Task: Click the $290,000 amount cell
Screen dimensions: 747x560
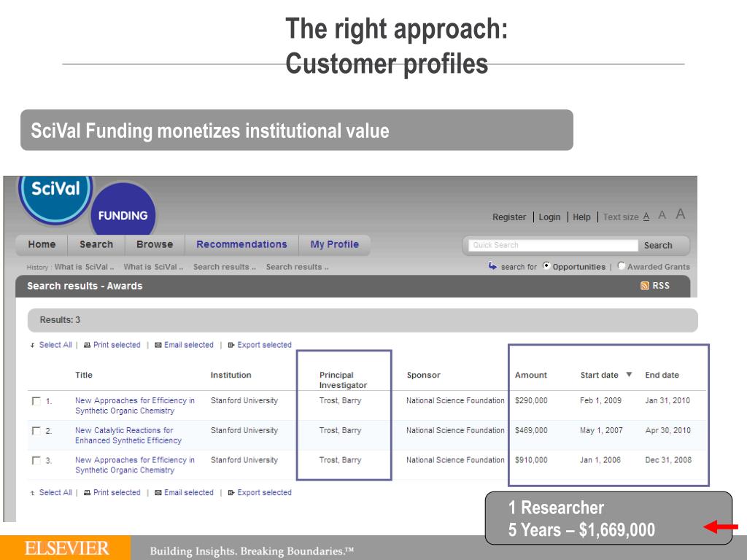Action: [531, 400]
